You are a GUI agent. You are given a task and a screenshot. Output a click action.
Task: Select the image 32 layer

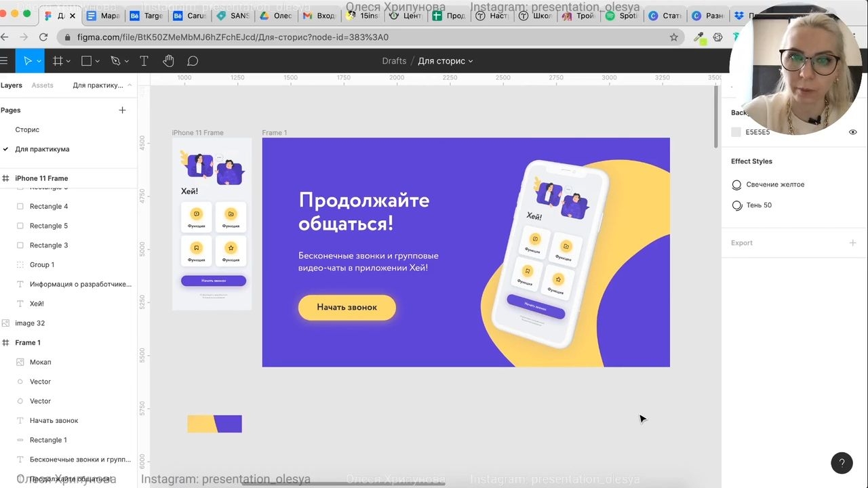pos(68,323)
